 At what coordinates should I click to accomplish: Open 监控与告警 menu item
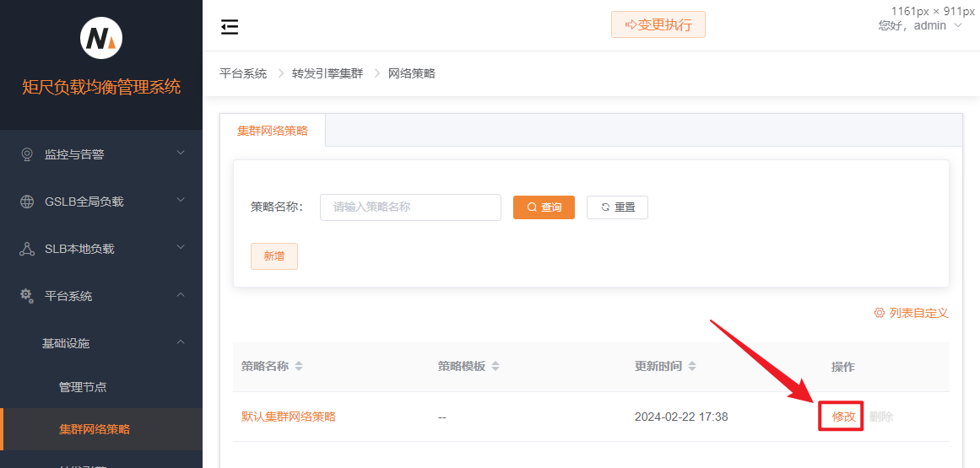(101, 154)
